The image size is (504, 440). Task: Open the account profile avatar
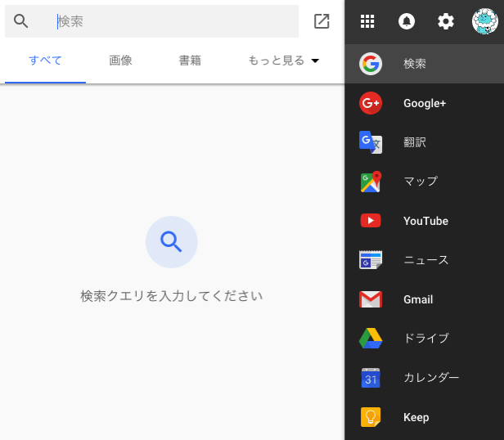(x=485, y=21)
